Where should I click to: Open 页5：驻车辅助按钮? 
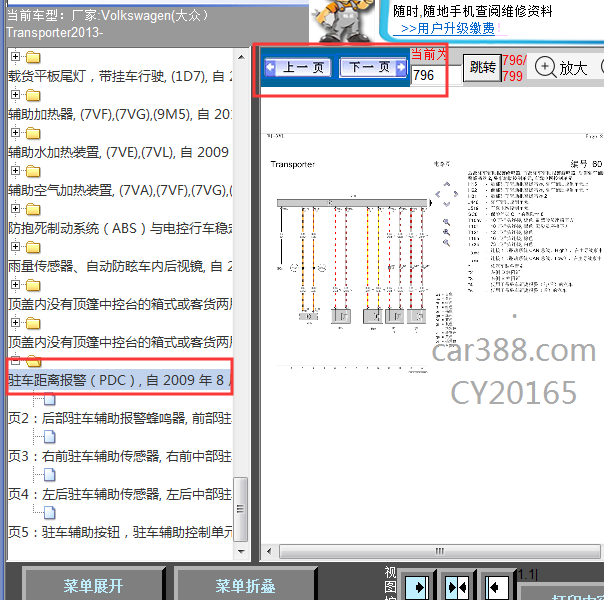click(120, 532)
